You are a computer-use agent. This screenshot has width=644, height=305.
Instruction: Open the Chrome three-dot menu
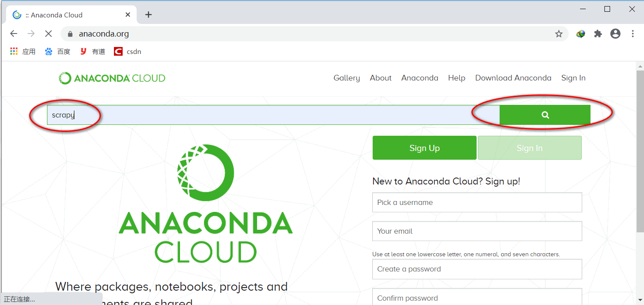point(633,34)
